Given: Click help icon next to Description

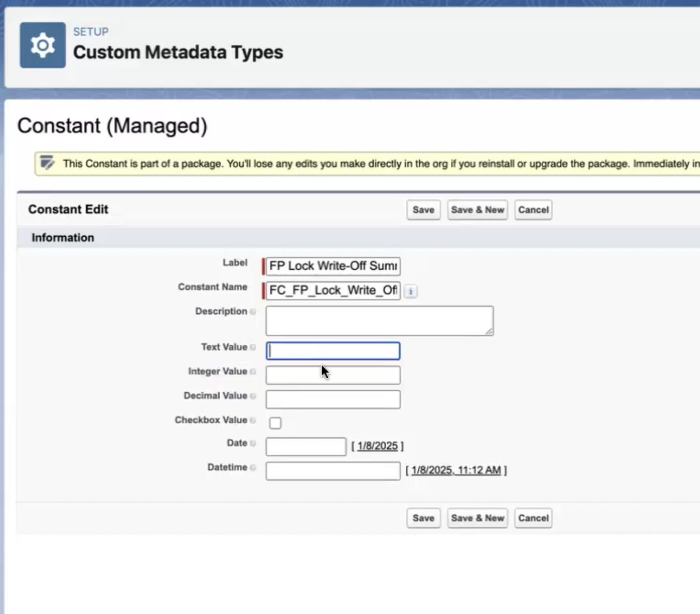Looking at the screenshot, I should tap(253, 312).
